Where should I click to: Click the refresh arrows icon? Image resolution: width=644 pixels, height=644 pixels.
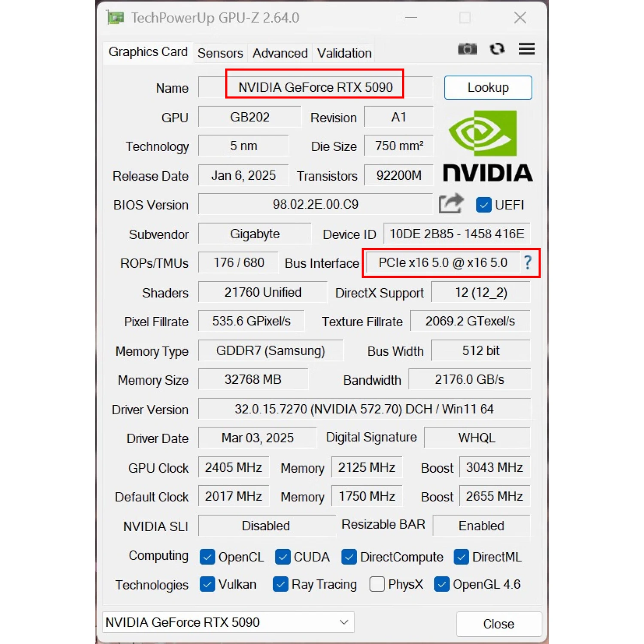(x=497, y=49)
